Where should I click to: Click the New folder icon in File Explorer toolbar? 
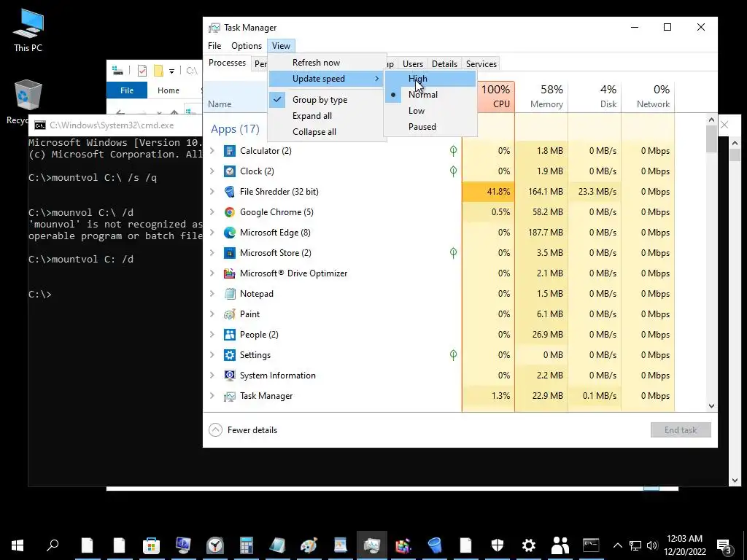click(158, 71)
